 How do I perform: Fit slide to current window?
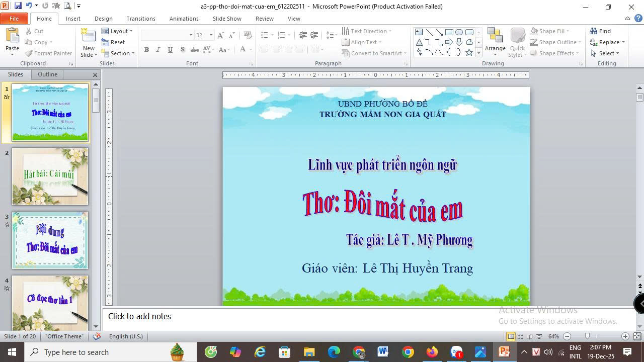pyautogui.click(x=637, y=336)
